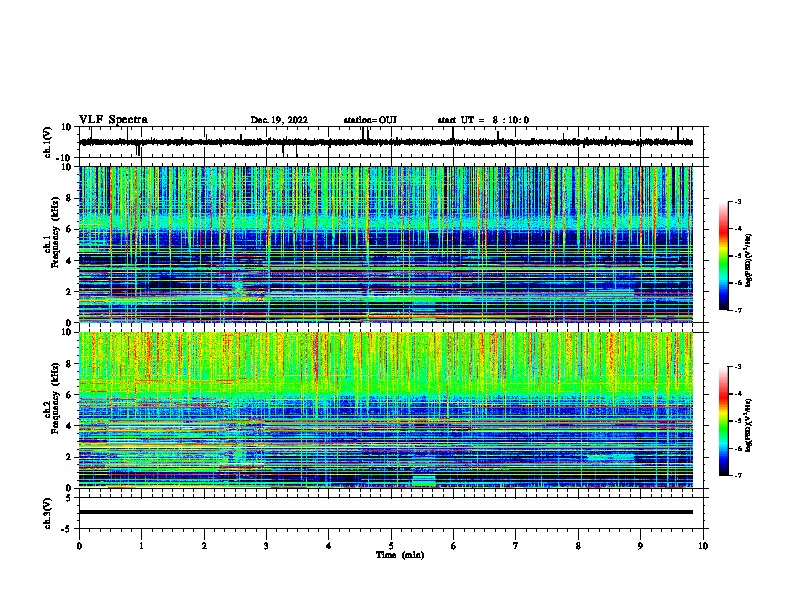Image resolution: width=792 pixels, height=612 pixels.
Task: Click the "-7" tick on ch.2 colorbar
Action: point(738,475)
